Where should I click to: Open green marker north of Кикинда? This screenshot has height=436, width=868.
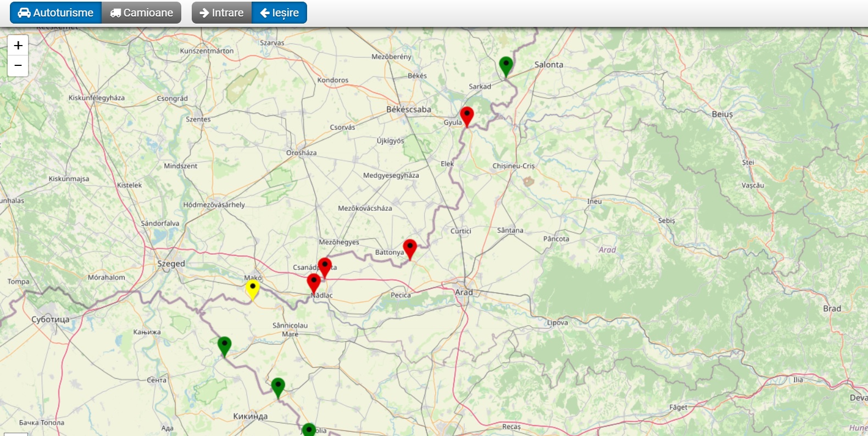tap(278, 387)
